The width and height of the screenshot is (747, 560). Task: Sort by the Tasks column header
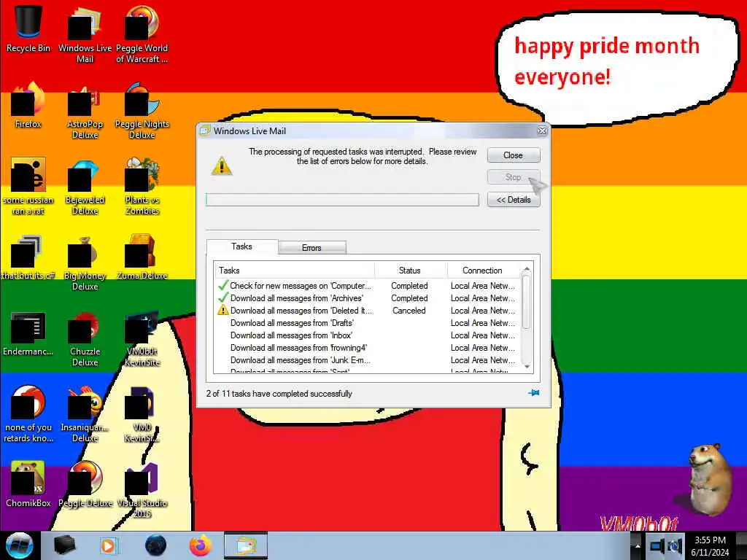[x=294, y=271]
